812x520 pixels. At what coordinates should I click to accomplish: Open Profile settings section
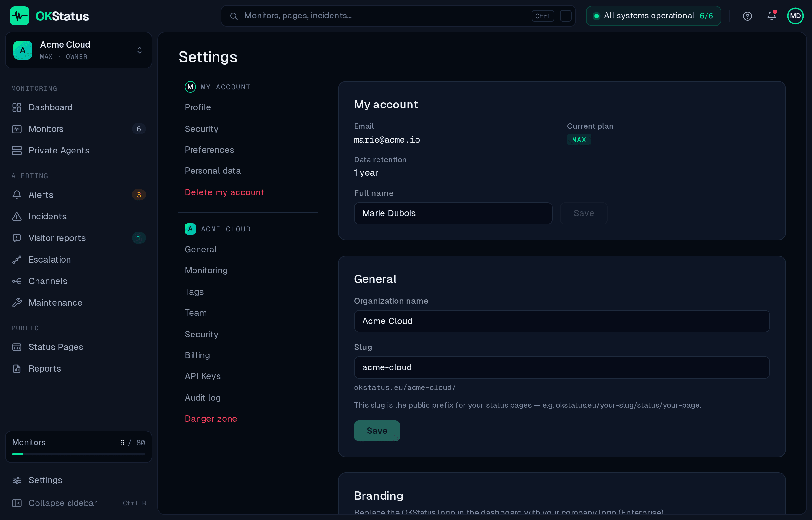click(198, 107)
